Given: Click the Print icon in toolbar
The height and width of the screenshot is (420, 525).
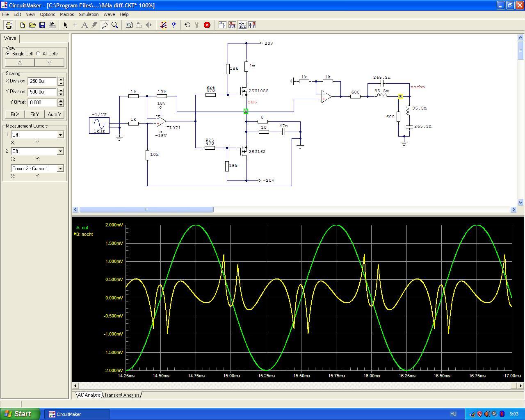Looking at the screenshot, I should tap(52, 25).
